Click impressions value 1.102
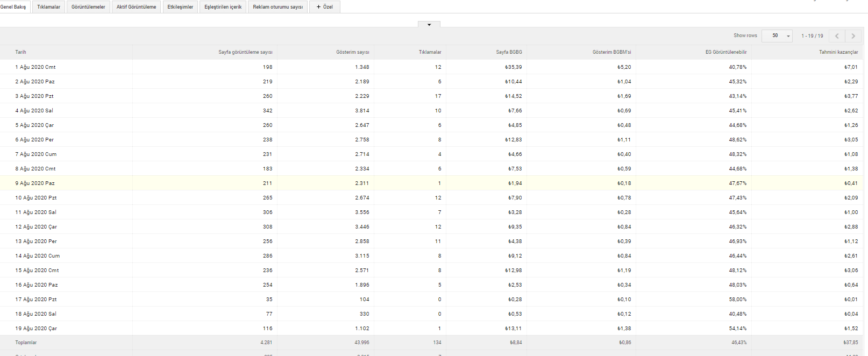 pyautogui.click(x=362, y=329)
